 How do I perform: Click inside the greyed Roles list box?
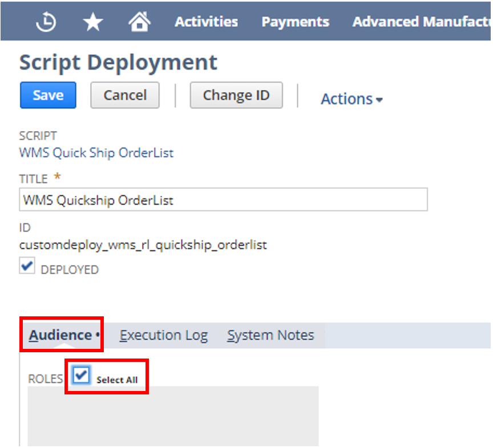pos(173,416)
